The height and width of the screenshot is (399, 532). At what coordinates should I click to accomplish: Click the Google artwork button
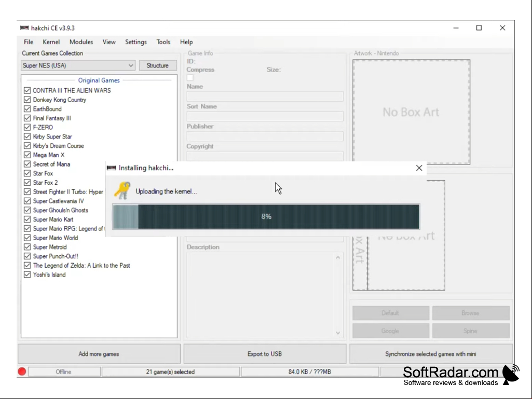pyautogui.click(x=390, y=331)
